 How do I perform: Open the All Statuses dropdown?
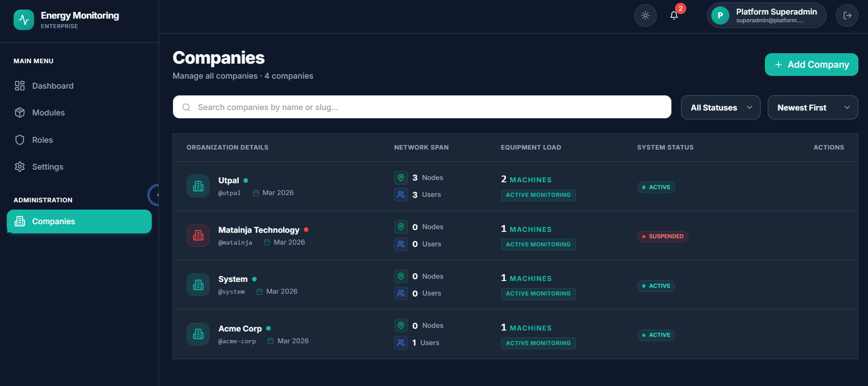click(720, 107)
